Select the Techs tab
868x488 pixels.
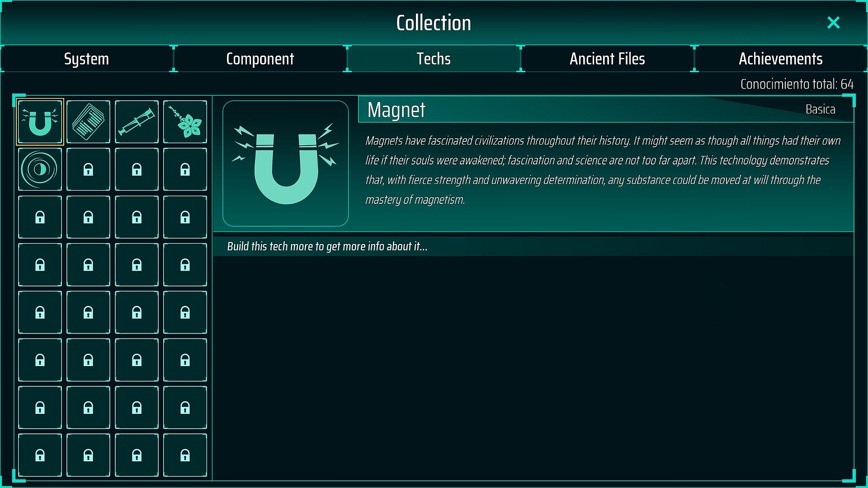click(x=434, y=59)
